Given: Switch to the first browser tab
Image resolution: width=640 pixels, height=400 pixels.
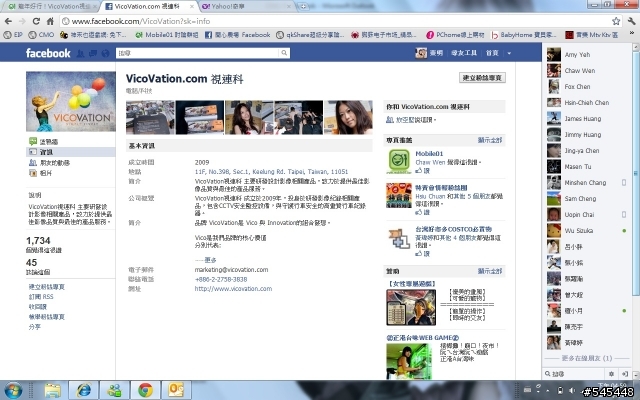Looking at the screenshot, I should (51, 7).
